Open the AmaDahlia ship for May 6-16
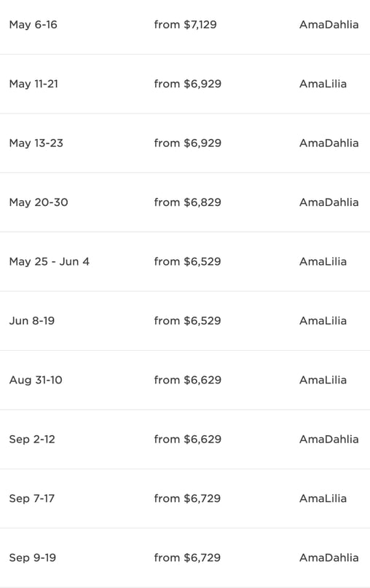370x588 pixels. pos(328,25)
